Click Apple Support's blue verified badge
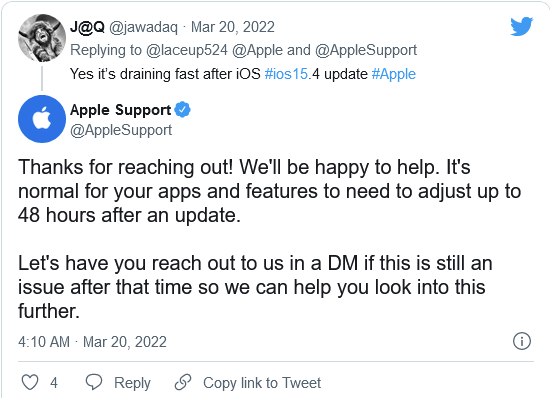Image resolution: width=550 pixels, height=398 pixels. click(182, 110)
